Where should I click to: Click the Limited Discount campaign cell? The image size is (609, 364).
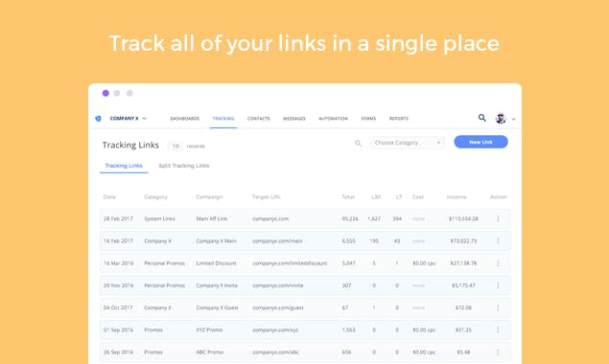click(217, 263)
